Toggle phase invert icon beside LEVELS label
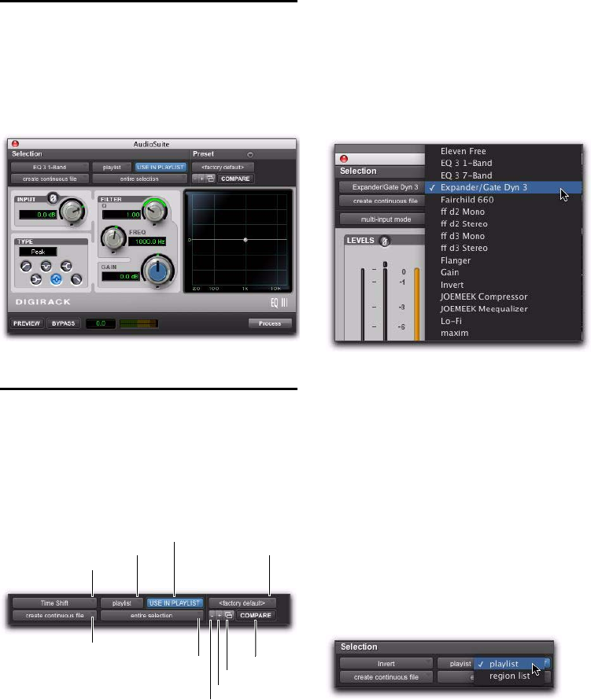Screen dimensions: 591x700 point(384,241)
